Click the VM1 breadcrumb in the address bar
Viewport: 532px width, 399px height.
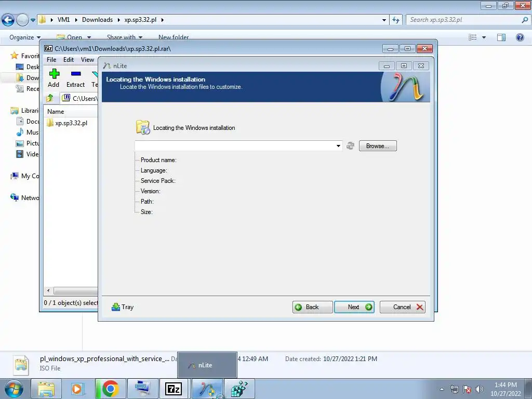coord(63,20)
